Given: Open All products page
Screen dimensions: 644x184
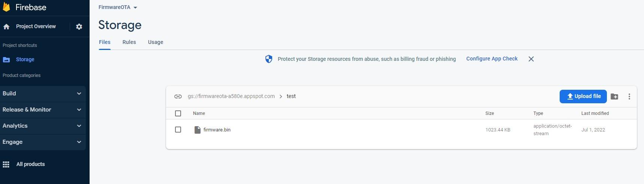Looking at the screenshot, I should [30, 164].
